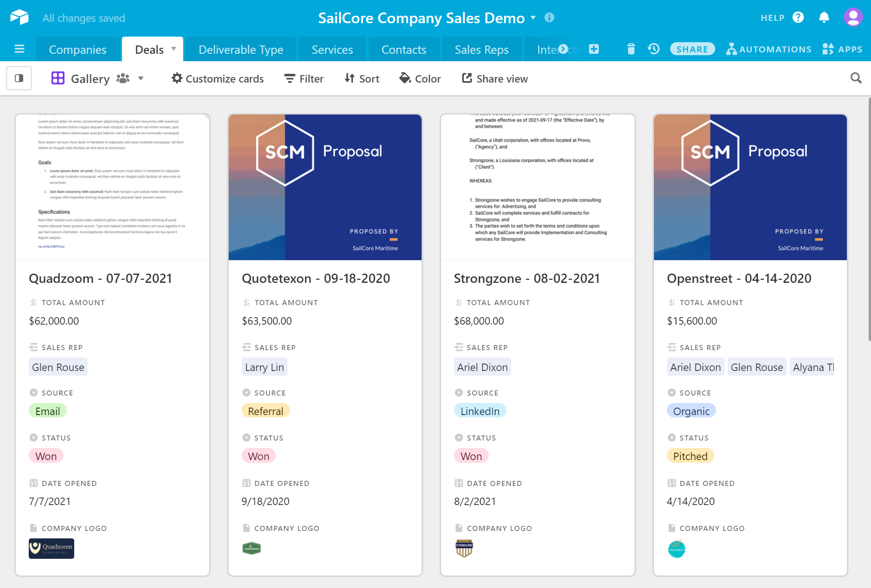Click the SHARE button

(692, 49)
